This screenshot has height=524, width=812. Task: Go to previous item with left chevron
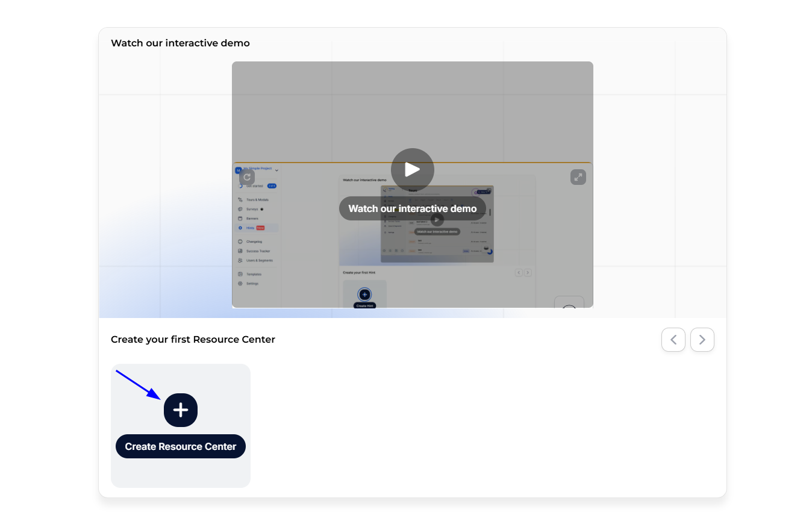673,340
